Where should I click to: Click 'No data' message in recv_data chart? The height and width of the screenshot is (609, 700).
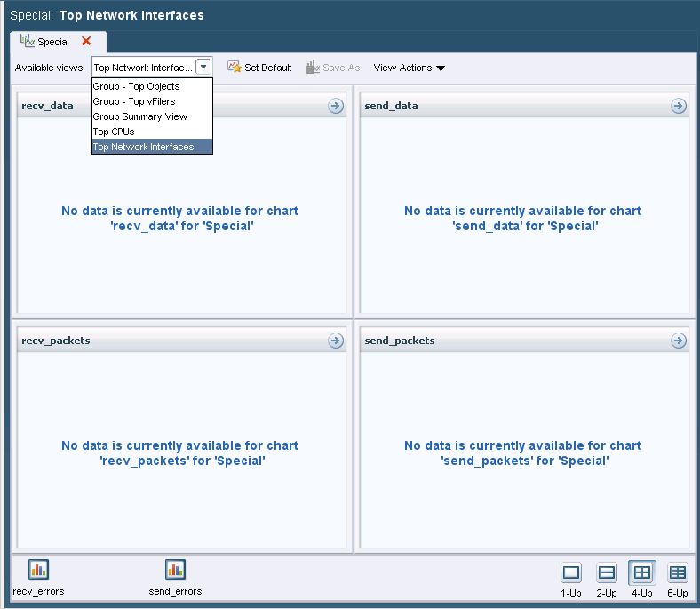pyautogui.click(x=180, y=219)
